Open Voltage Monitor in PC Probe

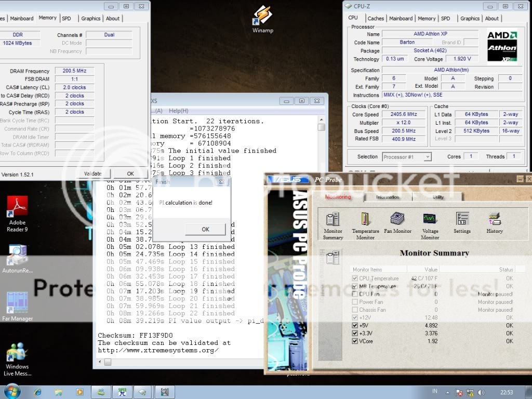click(430, 225)
